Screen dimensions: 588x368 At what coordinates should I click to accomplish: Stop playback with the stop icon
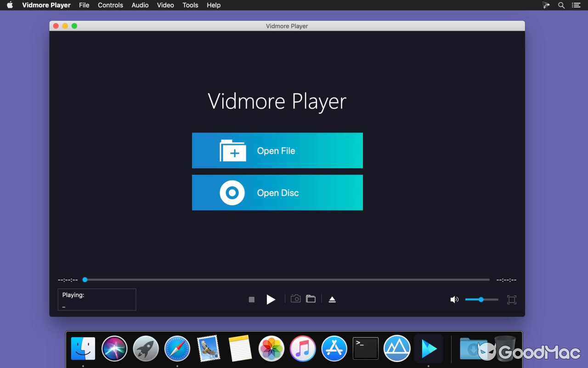point(251,299)
